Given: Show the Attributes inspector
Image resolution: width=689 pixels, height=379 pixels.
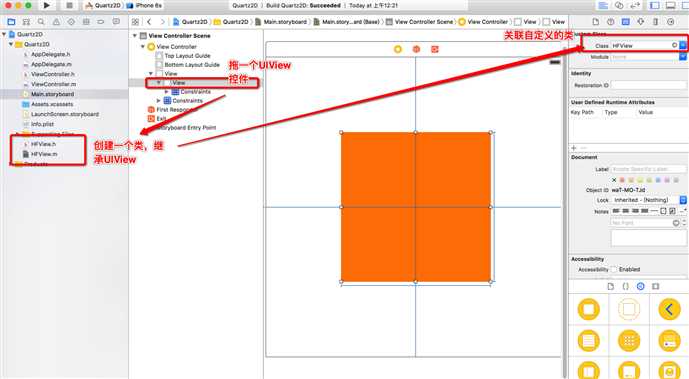Looking at the screenshot, I should [641, 22].
